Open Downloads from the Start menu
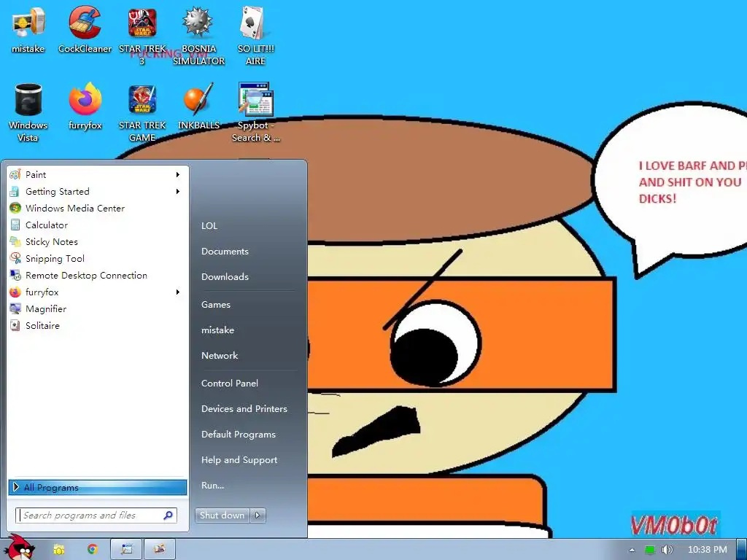The width and height of the screenshot is (747, 560). point(225,276)
